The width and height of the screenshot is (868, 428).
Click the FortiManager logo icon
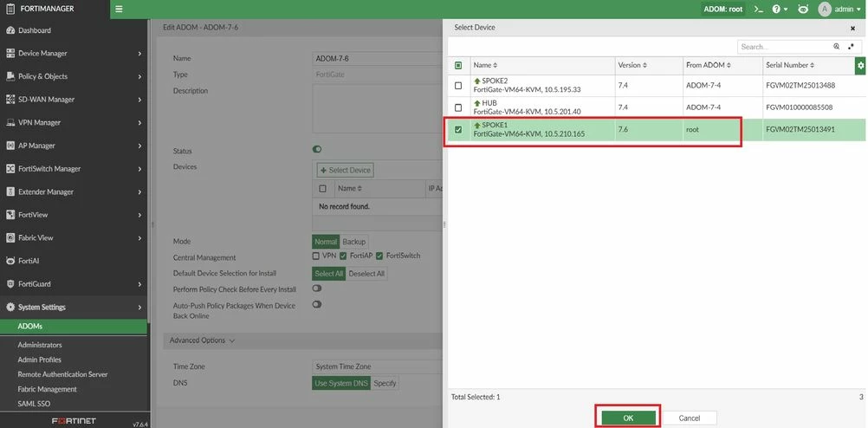[x=10, y=10]
